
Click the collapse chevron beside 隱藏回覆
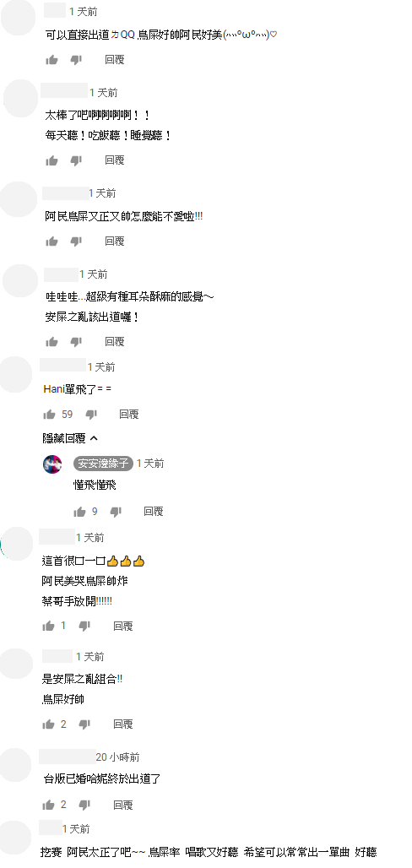[94, 438]
